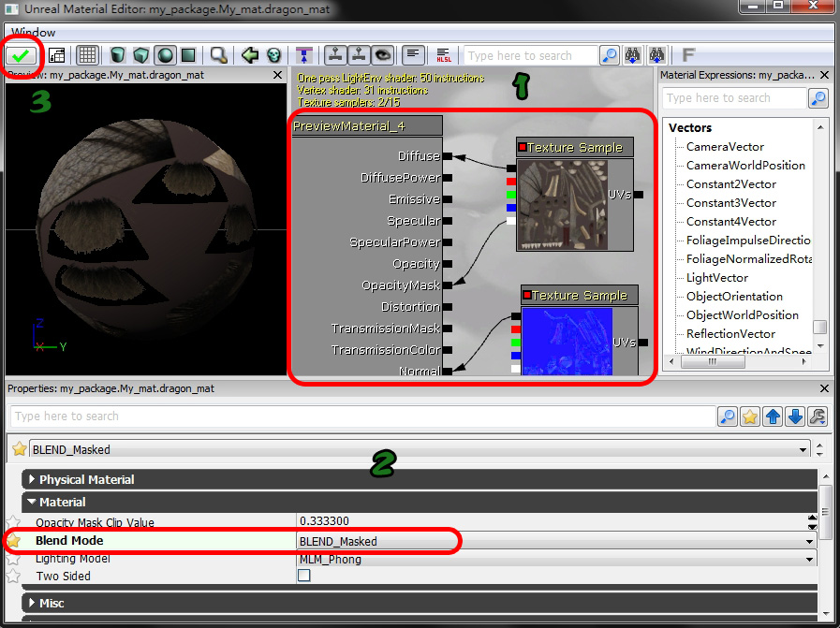This screenshot has height=628, width=840.
Task: Open the Window menu
Action: coord(34,33)
